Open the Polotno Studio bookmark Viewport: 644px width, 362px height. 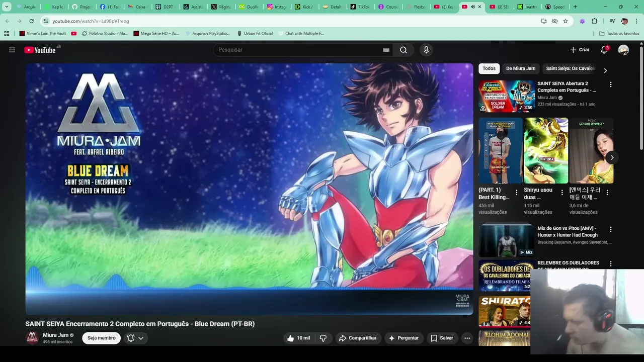pyautogui.click(x=105, y=33)
